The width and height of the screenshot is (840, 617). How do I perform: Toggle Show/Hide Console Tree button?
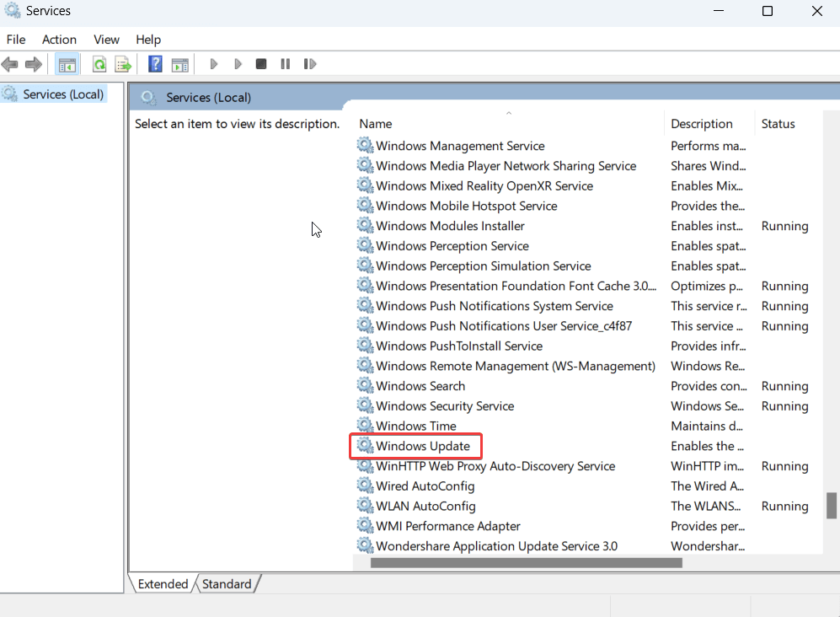(67, 64)
